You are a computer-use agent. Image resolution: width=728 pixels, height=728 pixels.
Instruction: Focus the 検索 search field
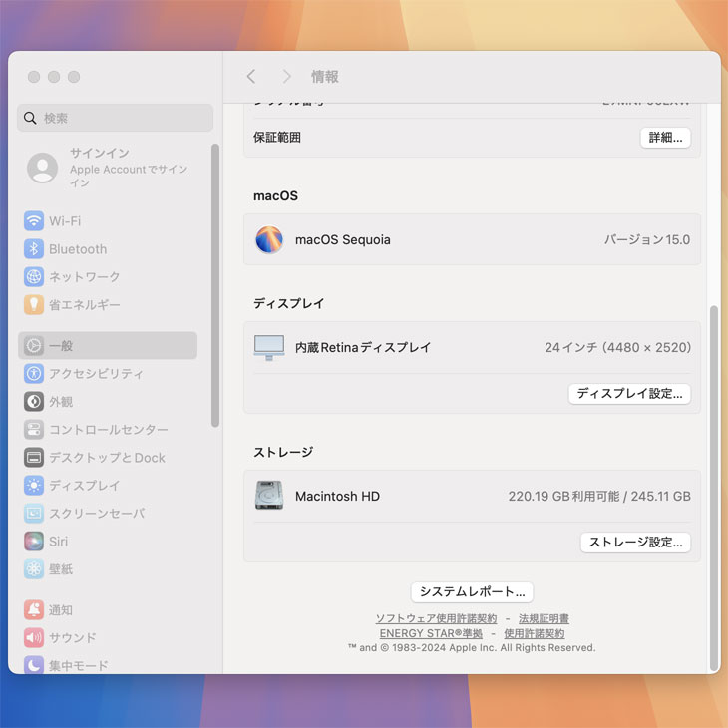[115, 118]
